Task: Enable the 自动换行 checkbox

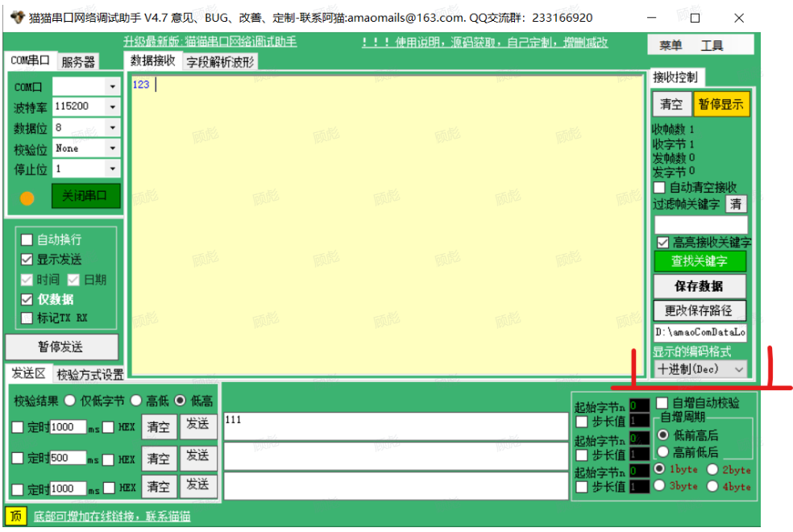Action: click(27, 240)
